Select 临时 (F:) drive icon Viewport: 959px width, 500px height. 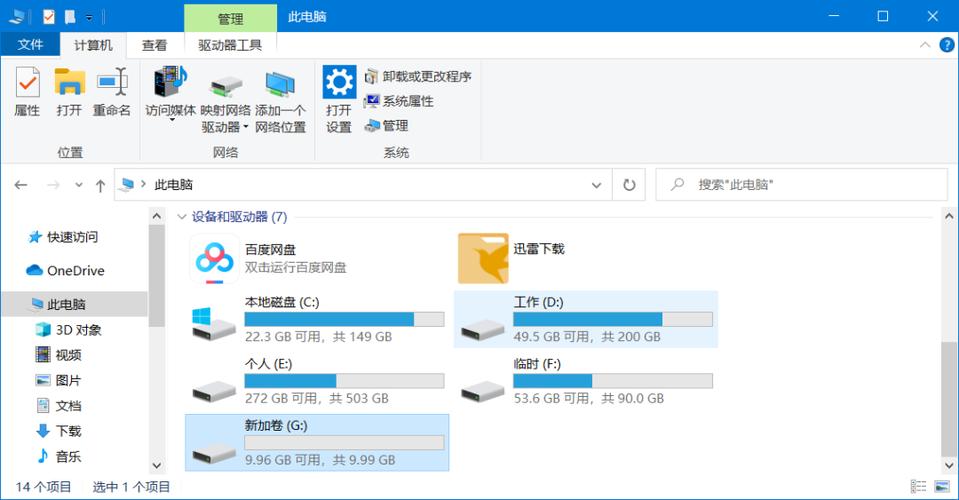pyautogui.click(x=482, y=391)
